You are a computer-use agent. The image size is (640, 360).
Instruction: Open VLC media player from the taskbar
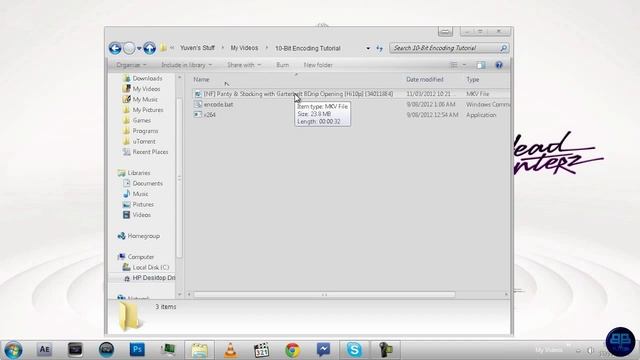230,350
